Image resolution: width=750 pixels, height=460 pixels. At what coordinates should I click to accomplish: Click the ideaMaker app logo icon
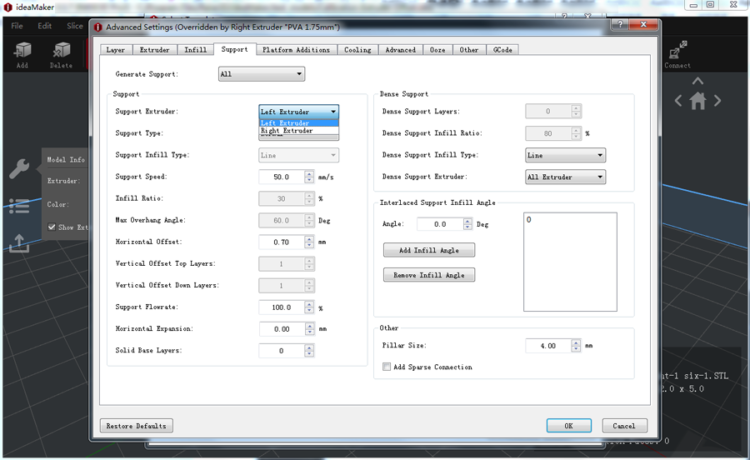8,7
